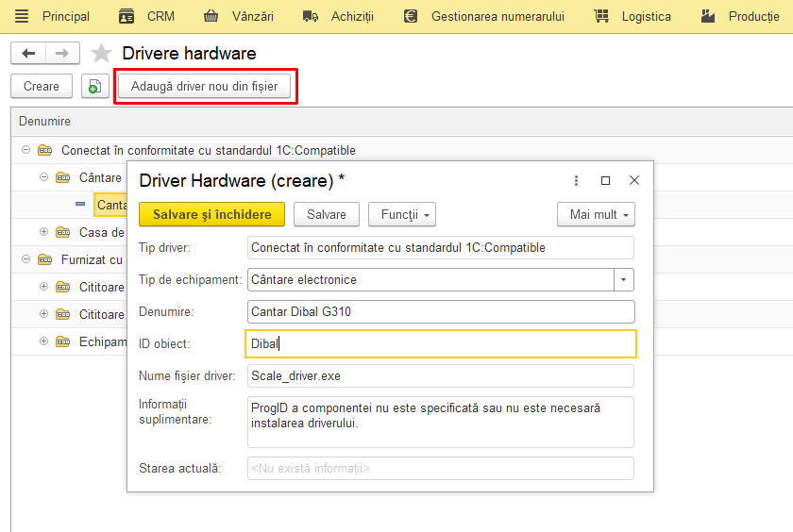Click the item marker icon before Canta row
Image resolution: width=793 pixels, height=532 pixels.
[x=80, y=204]
